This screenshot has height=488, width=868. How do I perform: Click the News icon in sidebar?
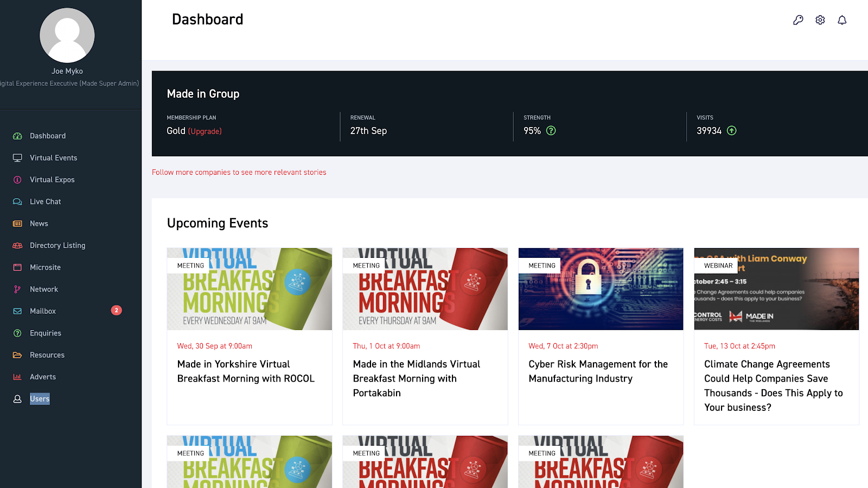(17, 224)
